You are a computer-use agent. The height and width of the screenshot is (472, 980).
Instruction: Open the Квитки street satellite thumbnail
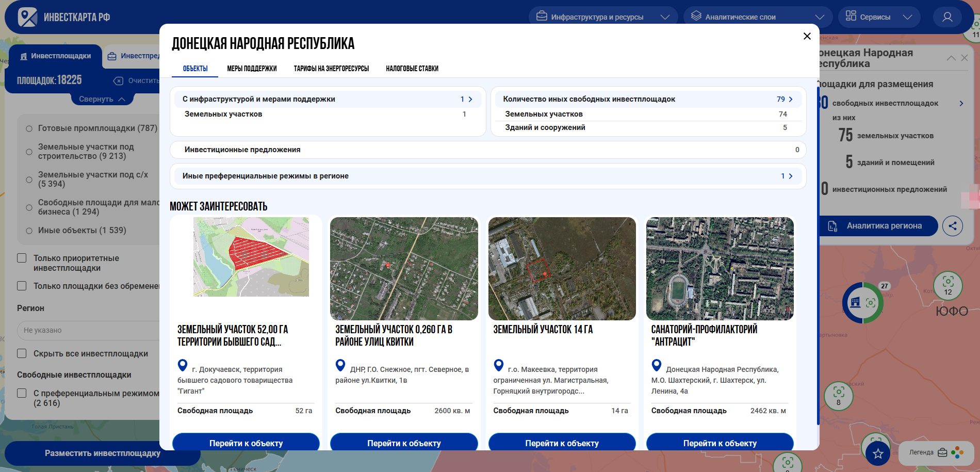(404, 268)
